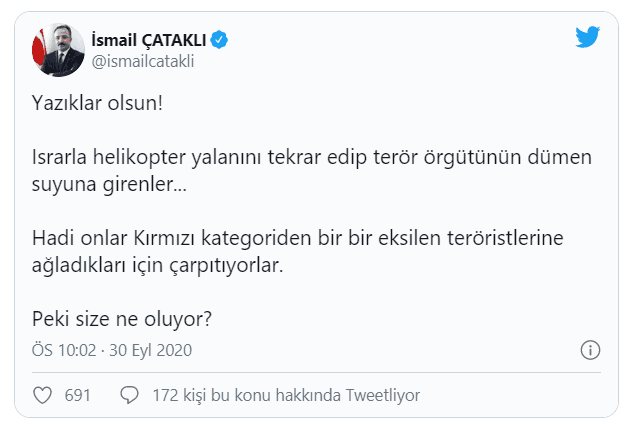Like the tweet with the heart icon
The image size is (642, 437).
pyautogui.click(x=43, y=395)
